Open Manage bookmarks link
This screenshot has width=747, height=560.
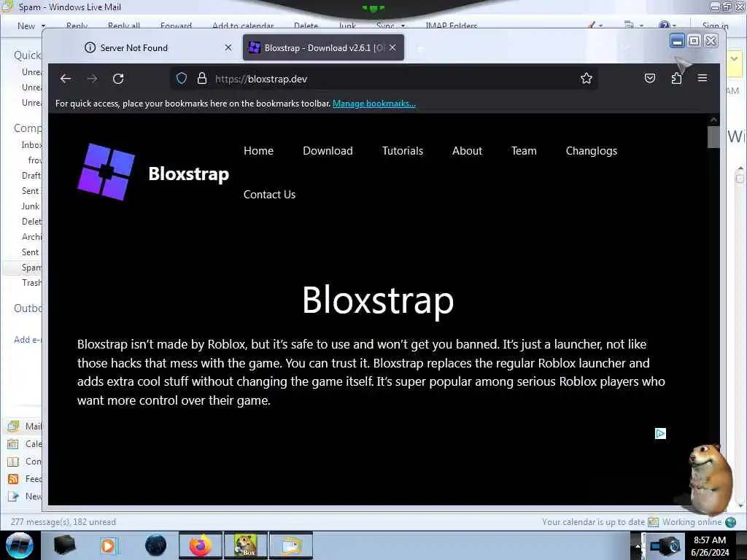pos(374,104)
